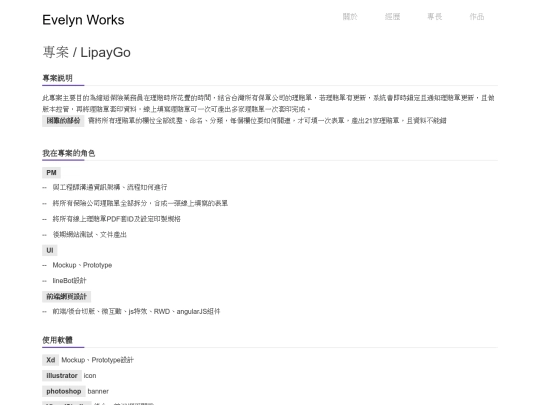Click the Illustrator software tag
Image resolution: width=540 pixels, height=405 pixels.
pyautogui.click(x=62, y=376)
